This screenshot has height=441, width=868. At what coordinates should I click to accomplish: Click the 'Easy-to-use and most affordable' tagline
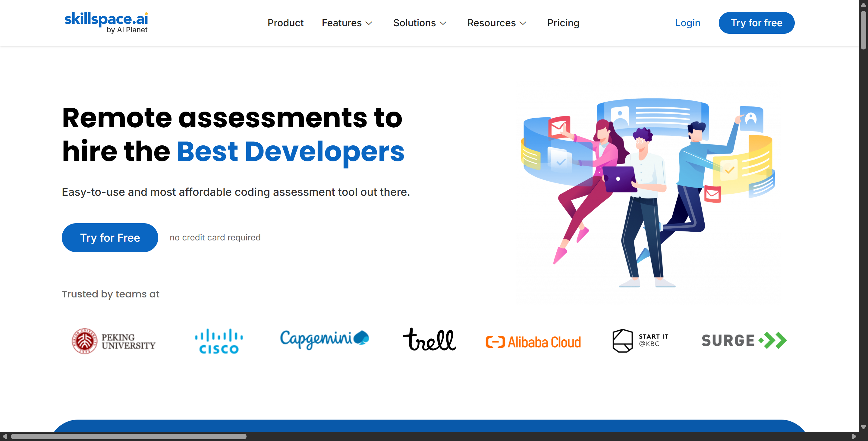tap(236, 192)
